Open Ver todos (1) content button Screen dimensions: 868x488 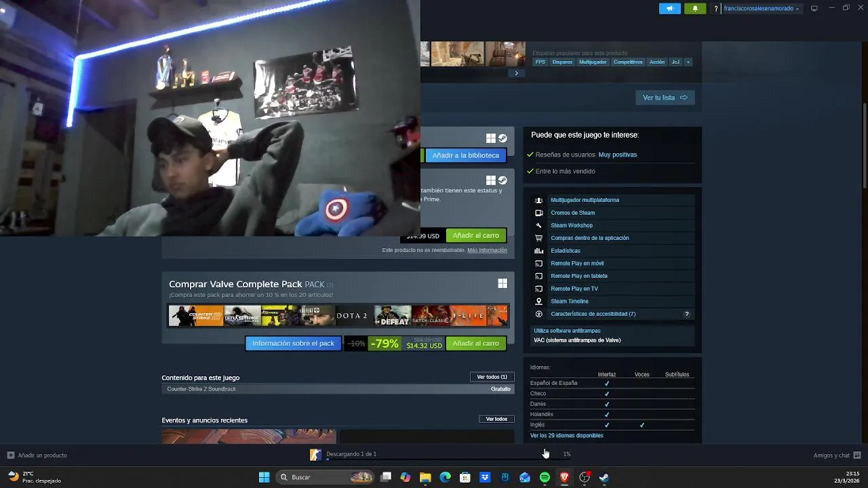(x=492, y=377)
